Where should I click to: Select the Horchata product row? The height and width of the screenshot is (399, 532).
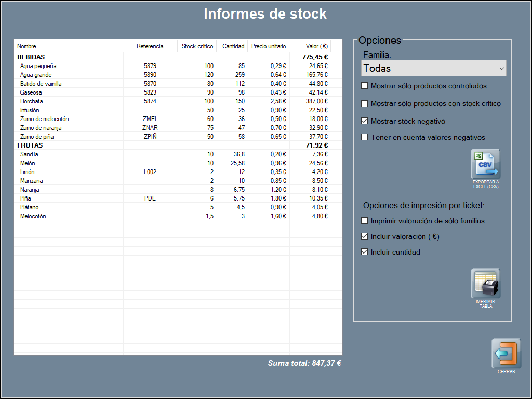32,101
